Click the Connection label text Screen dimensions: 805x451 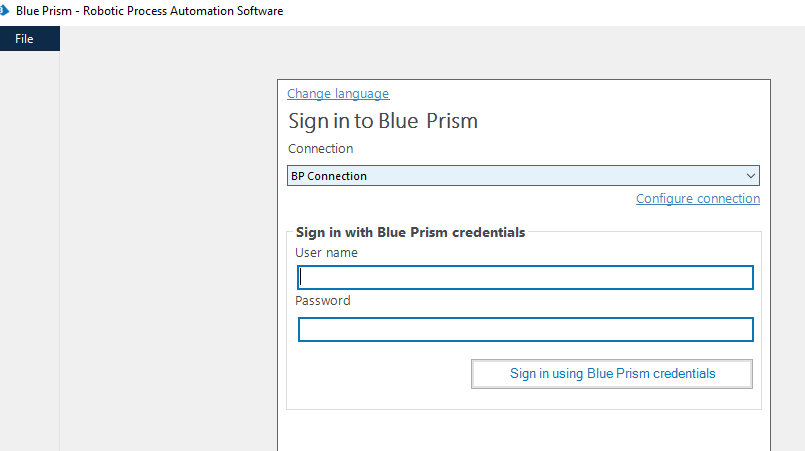320,149
